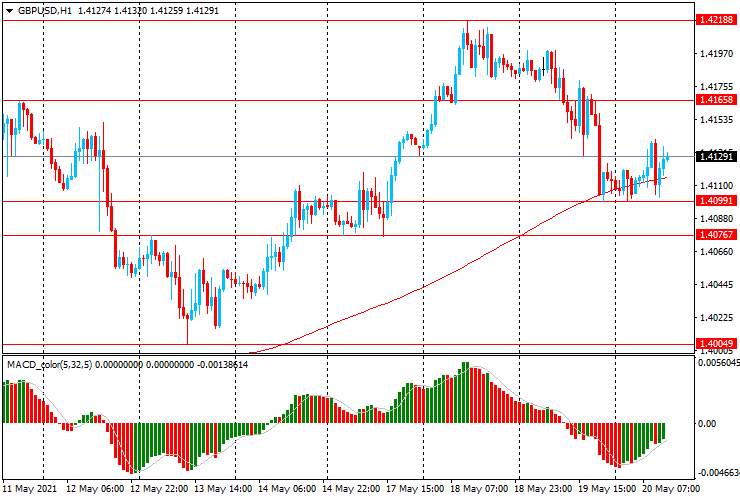The image size is (740, 500).
Task: Click the triangle arrow beside GBPUSD,H1
Action: [x=9, y=10]
